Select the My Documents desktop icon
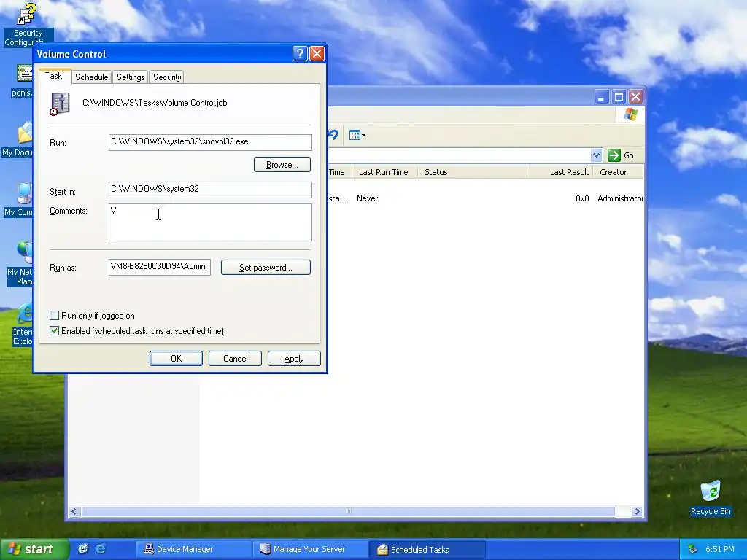 click(18, 139)
